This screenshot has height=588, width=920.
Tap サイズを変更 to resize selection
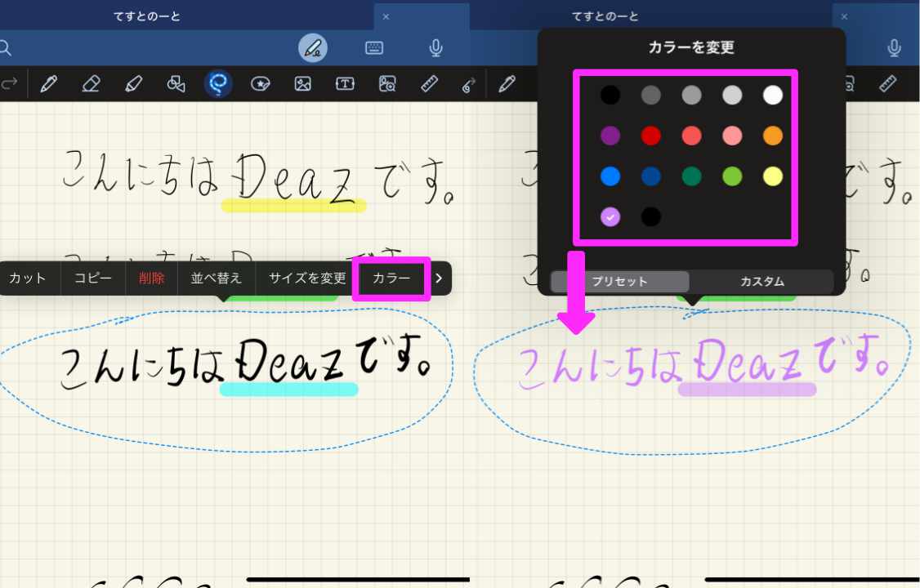306,278
